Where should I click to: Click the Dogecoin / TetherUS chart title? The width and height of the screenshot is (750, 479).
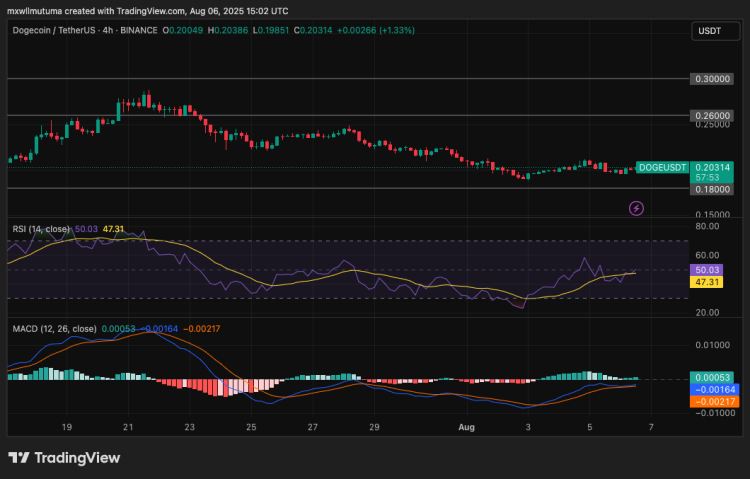pyautogui.click(x=56, y=30)
